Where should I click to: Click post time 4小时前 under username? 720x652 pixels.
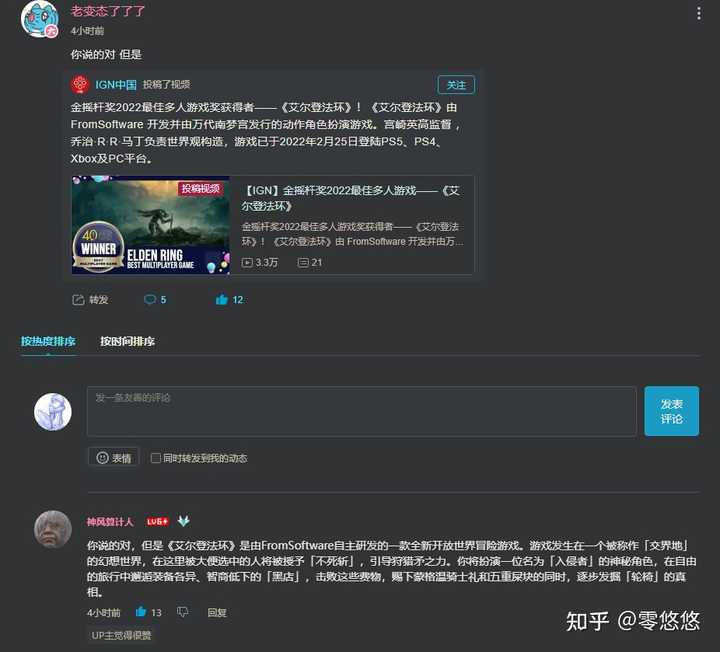87,31
